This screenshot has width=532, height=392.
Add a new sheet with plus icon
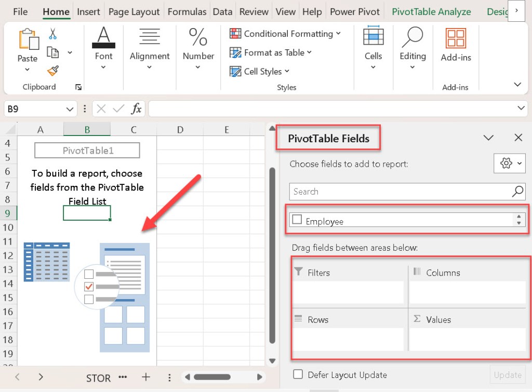pyautogui.click(x=146, y=377)
